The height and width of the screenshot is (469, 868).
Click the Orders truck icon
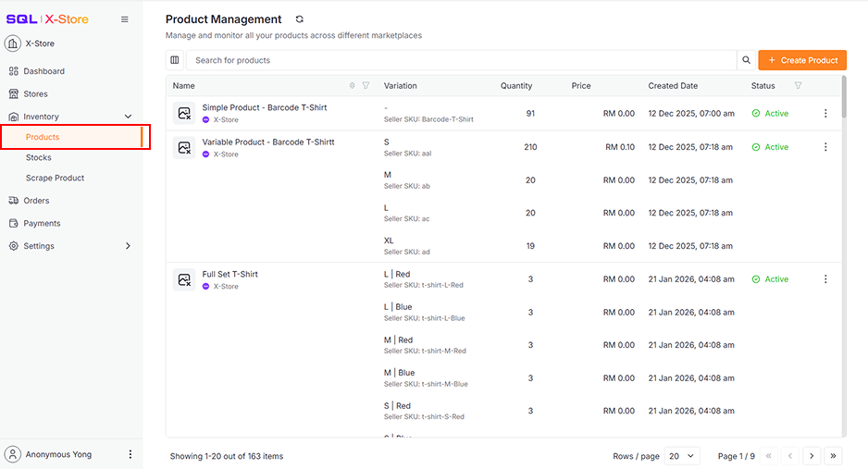tap(14, 201)
